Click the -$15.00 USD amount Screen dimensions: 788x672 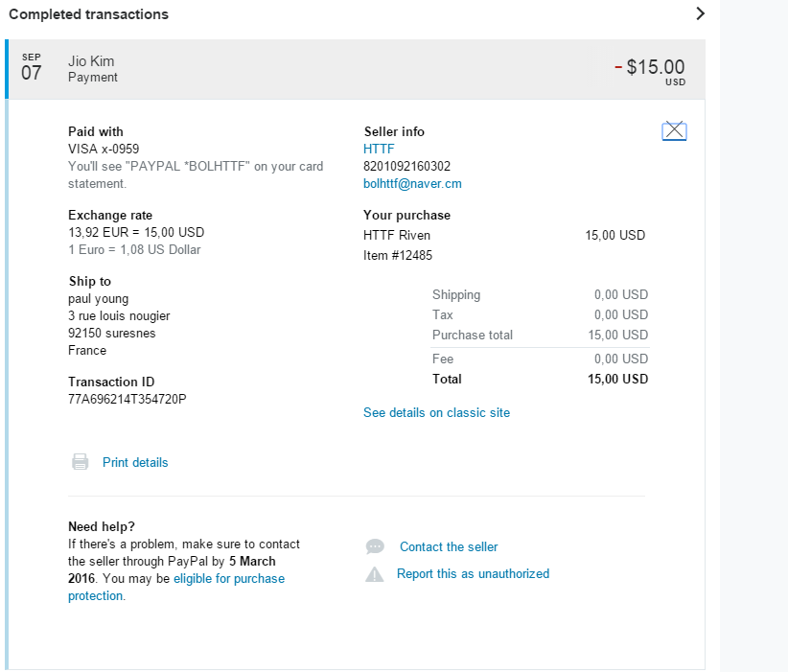tap(650, 71)
